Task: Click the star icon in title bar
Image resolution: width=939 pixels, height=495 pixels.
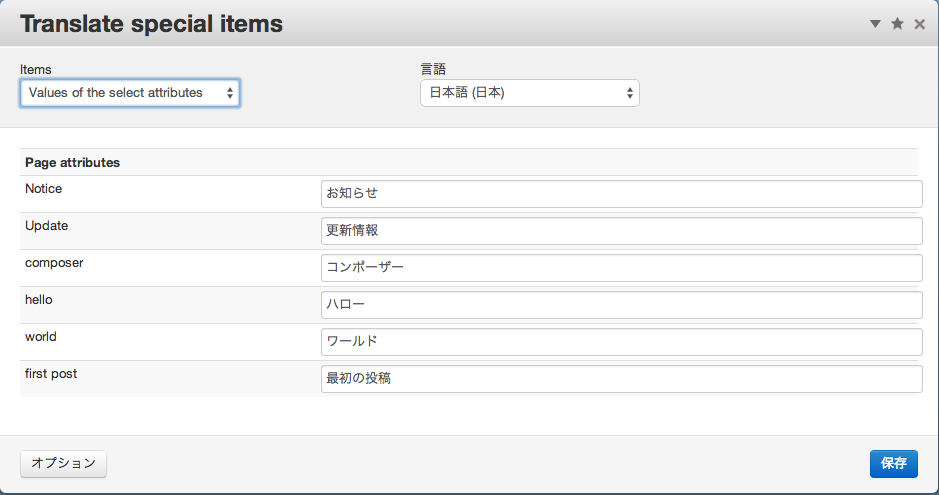Action: click(x=897, y=24)
